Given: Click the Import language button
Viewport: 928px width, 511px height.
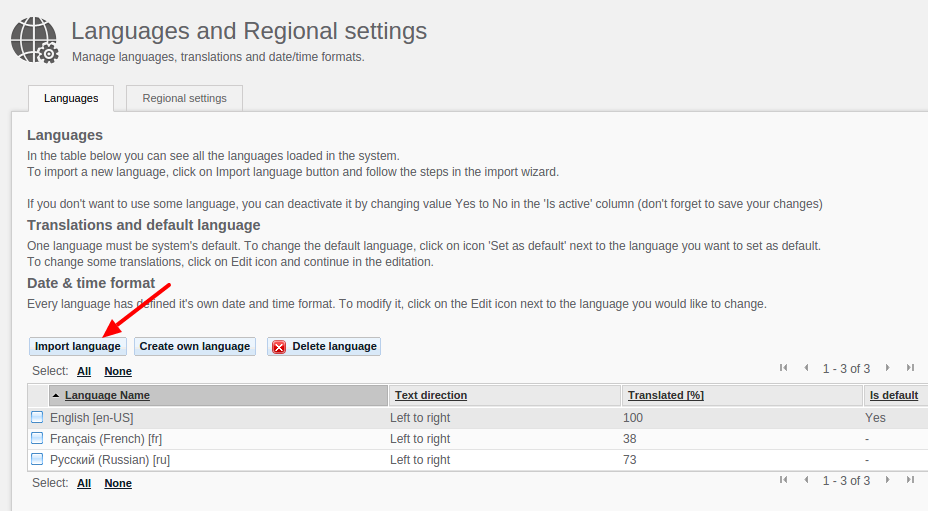Looking at the screenshot, I should 78,346.
